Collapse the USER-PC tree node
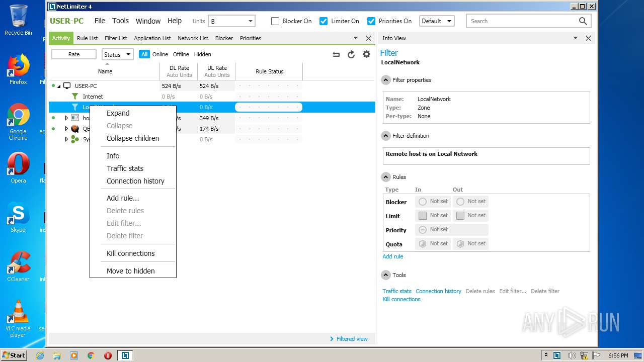644x362 pixels. (x=59, y=86)
